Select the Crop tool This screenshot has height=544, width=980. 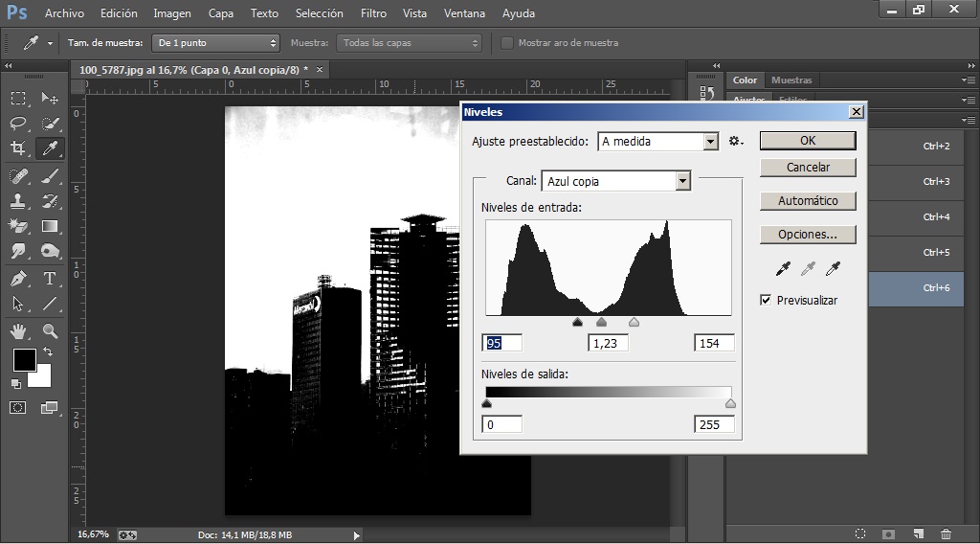(18, 148)
